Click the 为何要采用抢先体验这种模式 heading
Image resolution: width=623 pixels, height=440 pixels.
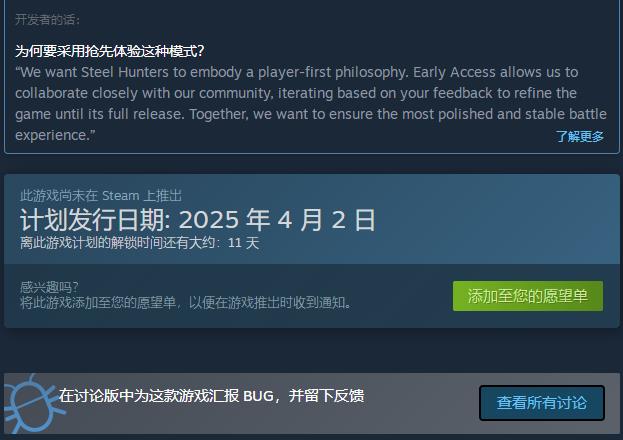pos(110,51)
